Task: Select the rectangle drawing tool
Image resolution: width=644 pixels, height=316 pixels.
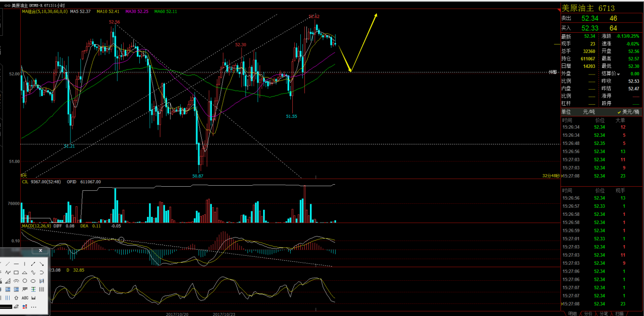Action: pyautogui.click(x=16, y=272)
